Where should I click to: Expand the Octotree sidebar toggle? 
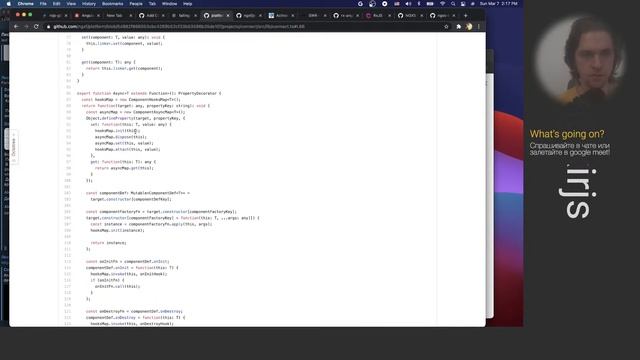coord(13,147)
